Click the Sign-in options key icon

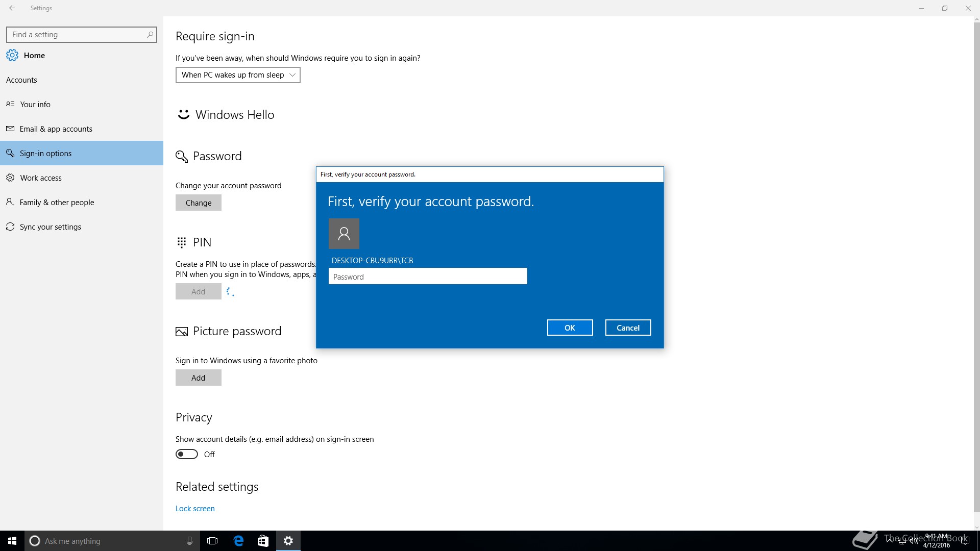(10, 153)
